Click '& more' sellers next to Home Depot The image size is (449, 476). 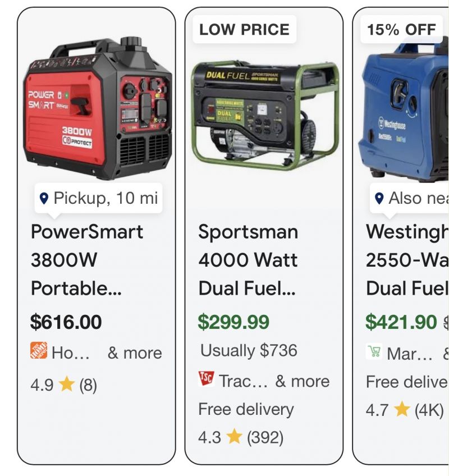tap(135, 353)
